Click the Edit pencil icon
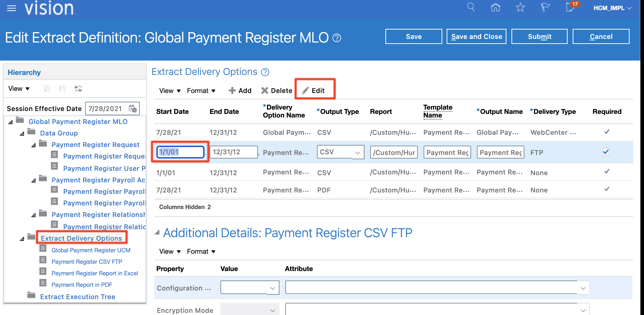 click(305, 90)
